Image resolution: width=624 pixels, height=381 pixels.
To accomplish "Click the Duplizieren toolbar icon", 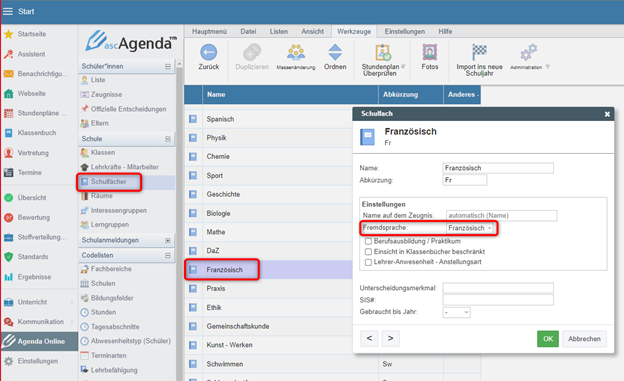I will [252, 57].
